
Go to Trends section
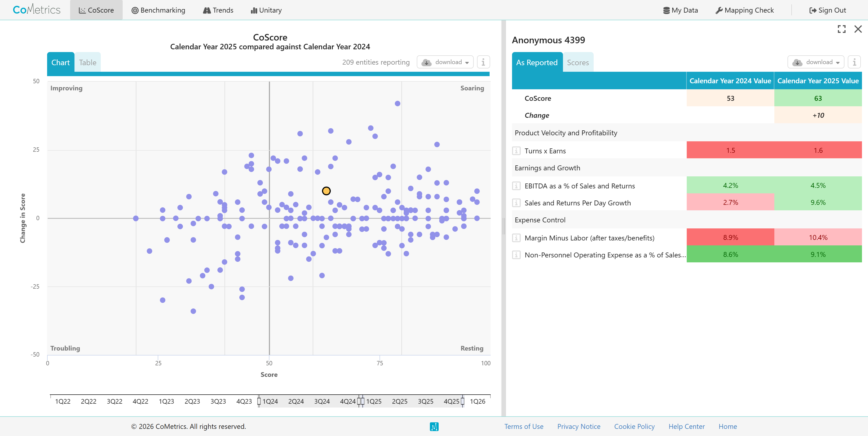click(x=218, y=10)
